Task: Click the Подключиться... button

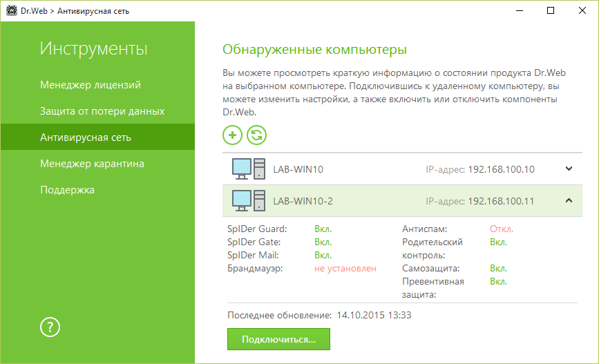Action: pos(278,339)
